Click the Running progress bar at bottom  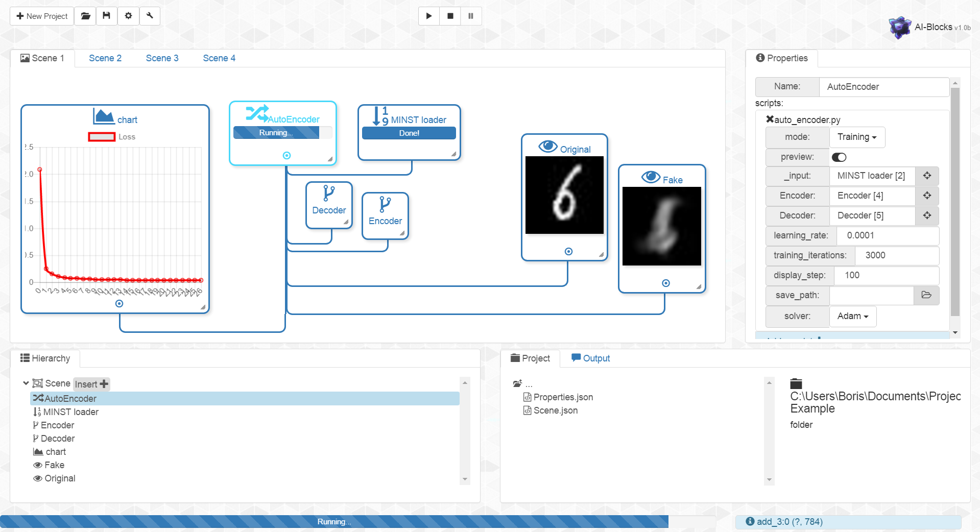coord(334,522)
